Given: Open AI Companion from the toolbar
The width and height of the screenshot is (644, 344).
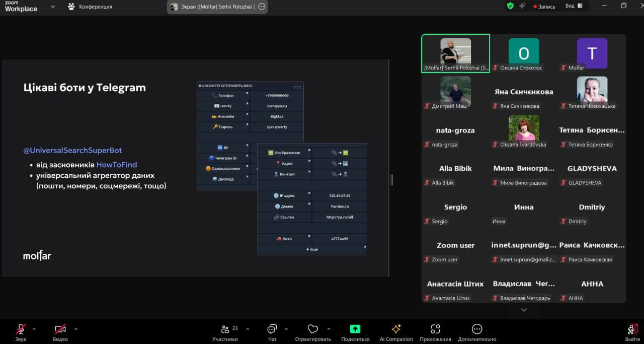Looking at the screenshot, I should point(396,332).
